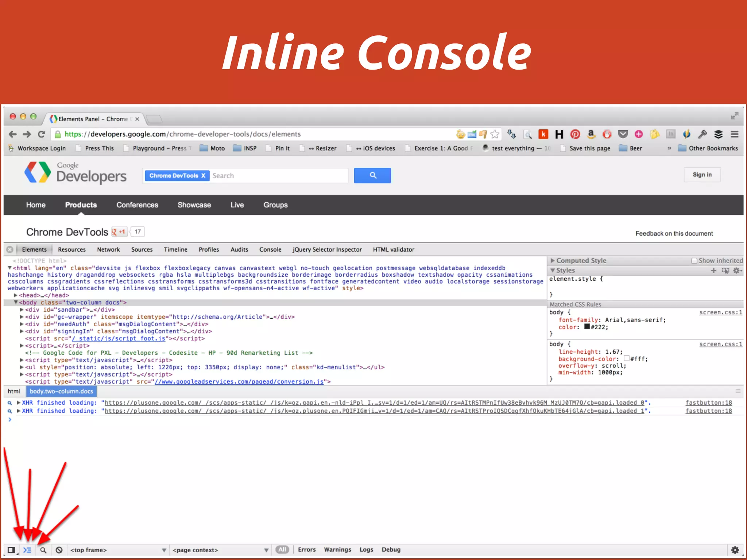Open the first fastbutton:18 source link

(x=709, y=402)
